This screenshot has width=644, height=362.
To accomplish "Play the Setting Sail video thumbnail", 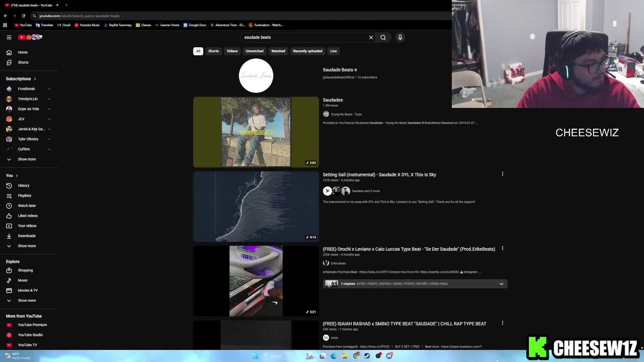I will pyautogui.click(x=256, y=206).
